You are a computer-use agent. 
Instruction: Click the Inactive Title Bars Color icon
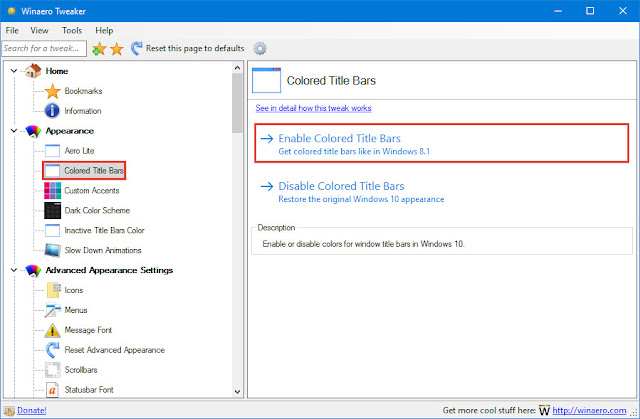click(x=52, y=230)
